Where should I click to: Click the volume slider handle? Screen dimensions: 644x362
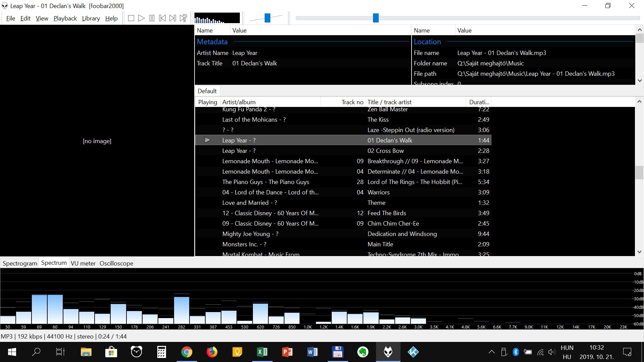coord(267,18)
